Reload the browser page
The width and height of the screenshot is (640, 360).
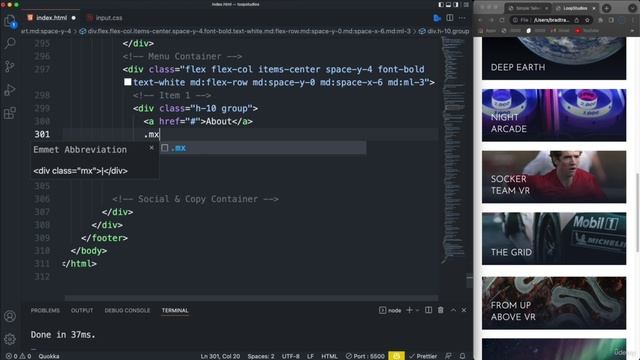502,20
